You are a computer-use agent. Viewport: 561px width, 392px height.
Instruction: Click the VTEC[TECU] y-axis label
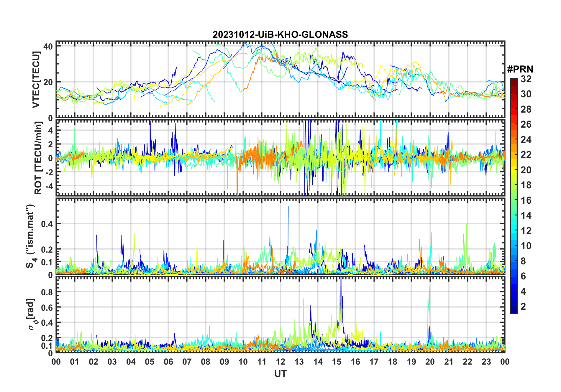(x=36, y=80)
